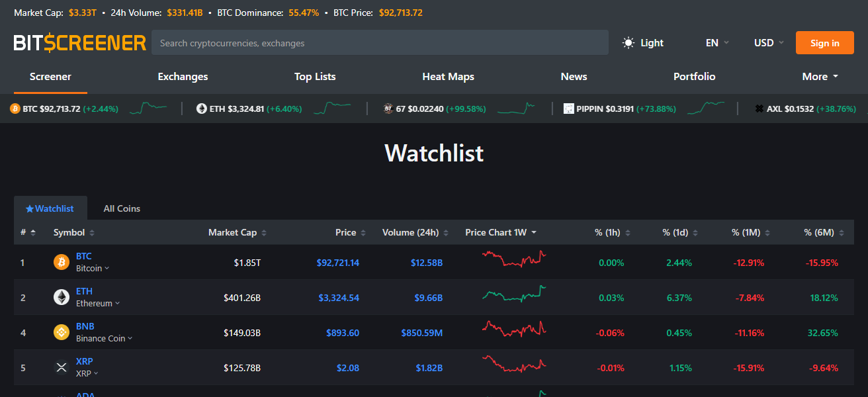Click the cryptocurrency search field
868x397 pixels.
click(x=380, y=42)
